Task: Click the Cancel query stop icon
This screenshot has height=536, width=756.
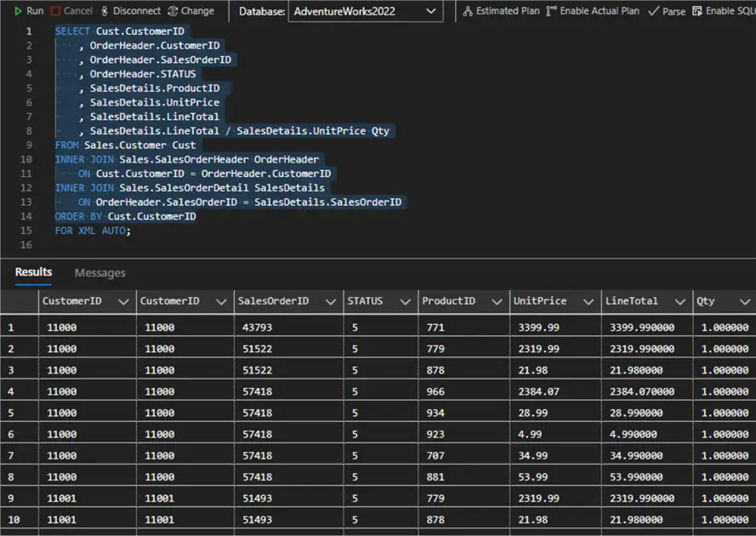Action: coord(55,11)
